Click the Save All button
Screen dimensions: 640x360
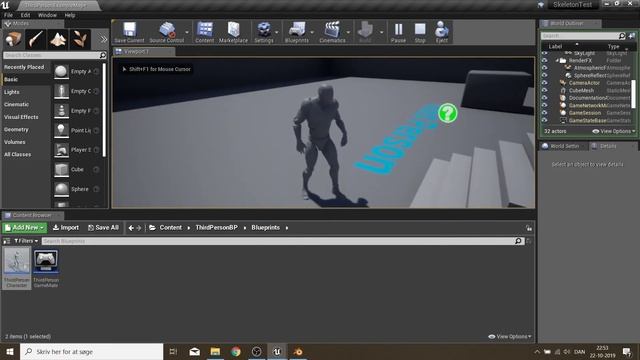[x=103, y=227]
